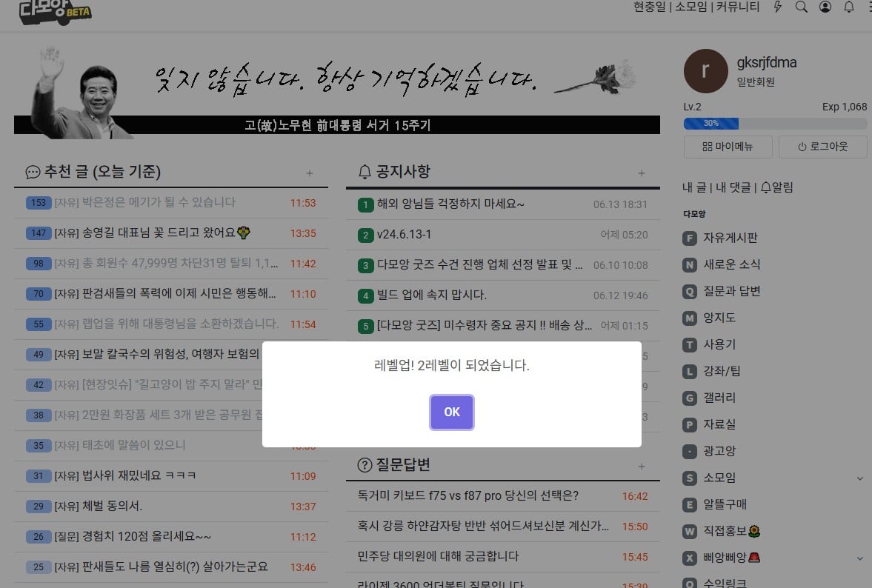Open the user account icon in header
The height and width of the screenshot is (588, 872).
(825, 7)
